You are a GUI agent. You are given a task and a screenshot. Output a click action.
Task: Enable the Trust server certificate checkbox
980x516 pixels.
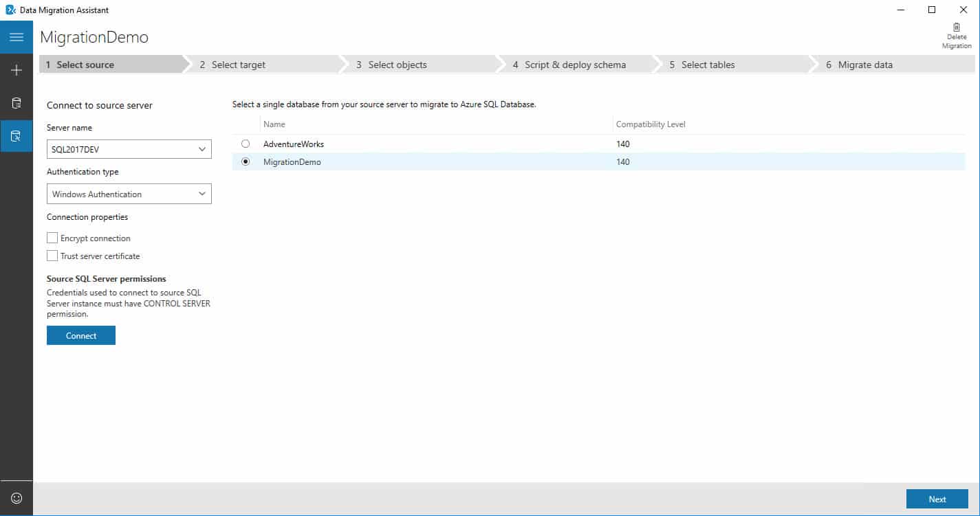52,256
